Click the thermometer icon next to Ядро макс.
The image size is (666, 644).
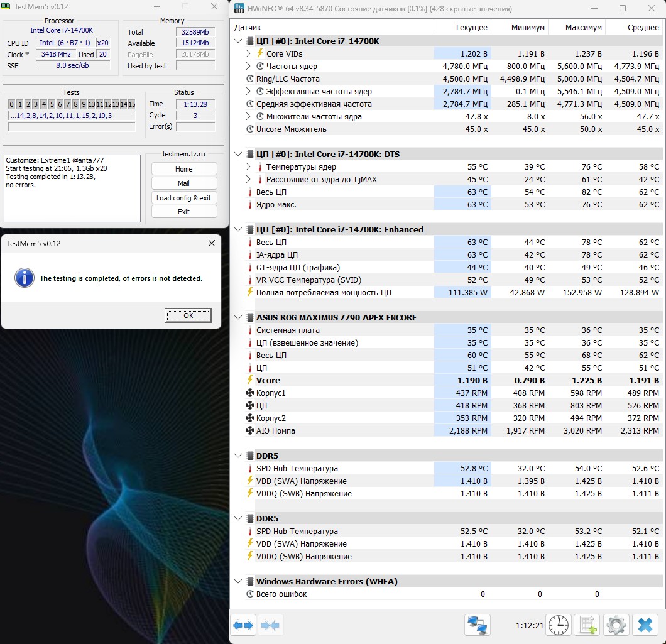(x=250, y=204)
